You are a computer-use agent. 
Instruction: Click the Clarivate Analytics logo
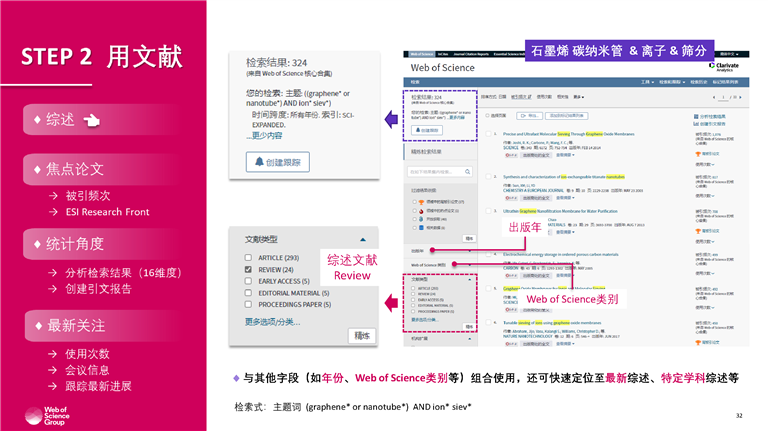coord(724,67)
